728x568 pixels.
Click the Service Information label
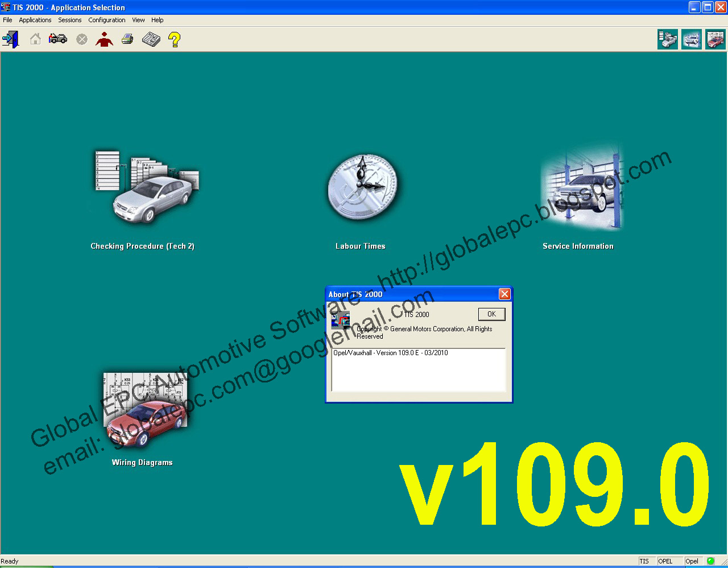578,246
